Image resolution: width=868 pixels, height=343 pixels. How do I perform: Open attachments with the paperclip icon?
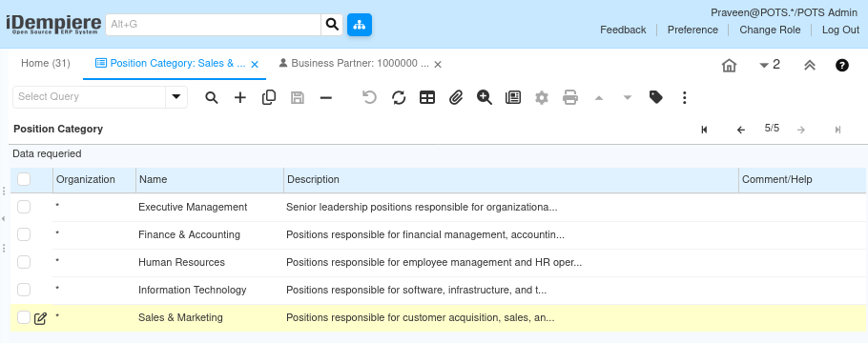click(456, 98)
